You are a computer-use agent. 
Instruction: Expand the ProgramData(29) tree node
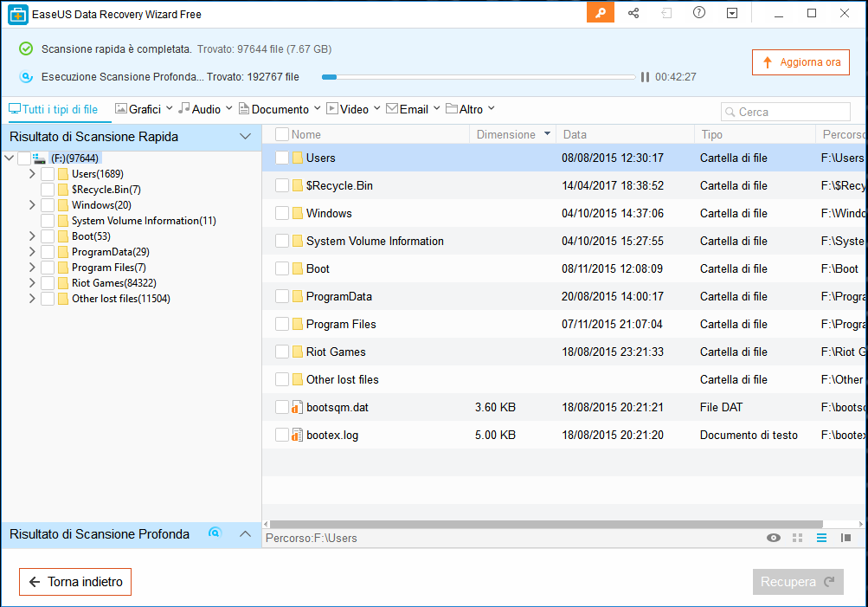pyautogui.click(x=32, y=252)
